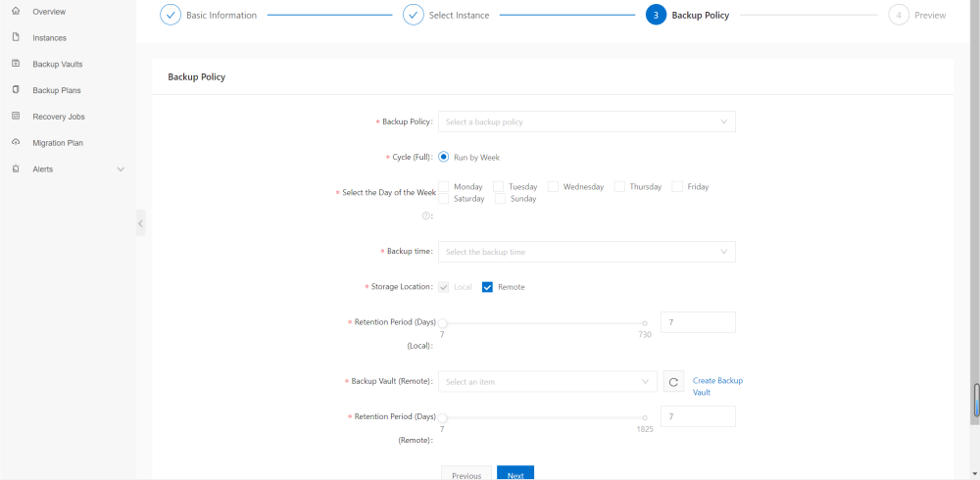Click the step 3 Backup Policy circle

[656, 15]
